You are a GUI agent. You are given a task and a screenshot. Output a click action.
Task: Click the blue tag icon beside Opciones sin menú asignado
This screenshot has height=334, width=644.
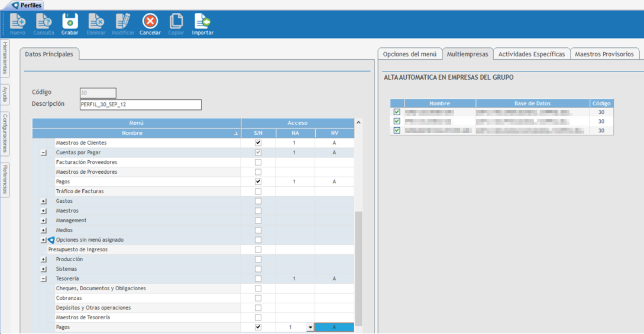coord(51,240)
